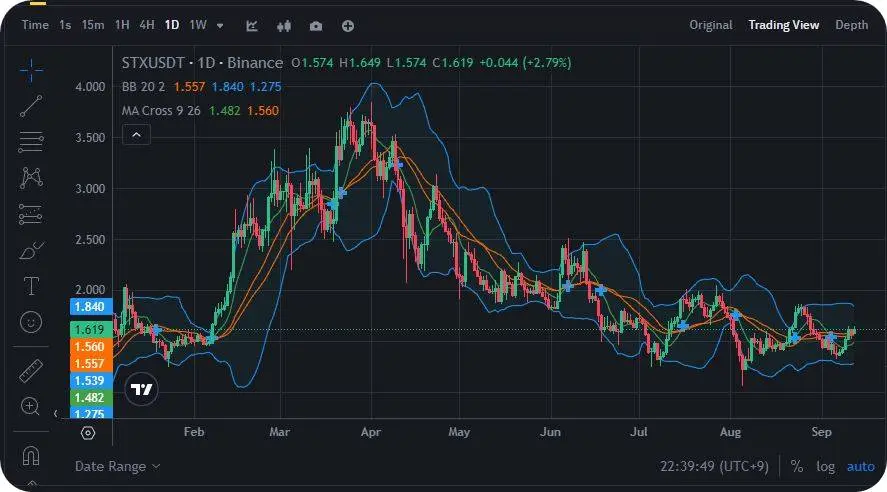
Task: Toggle log scale mode
Action: point(825,467)
